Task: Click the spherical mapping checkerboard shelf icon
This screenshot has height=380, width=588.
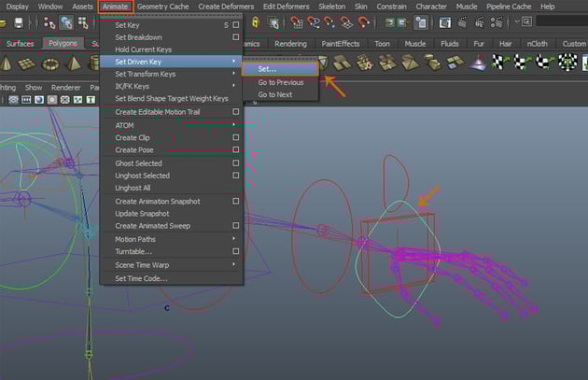Action: 544,63
